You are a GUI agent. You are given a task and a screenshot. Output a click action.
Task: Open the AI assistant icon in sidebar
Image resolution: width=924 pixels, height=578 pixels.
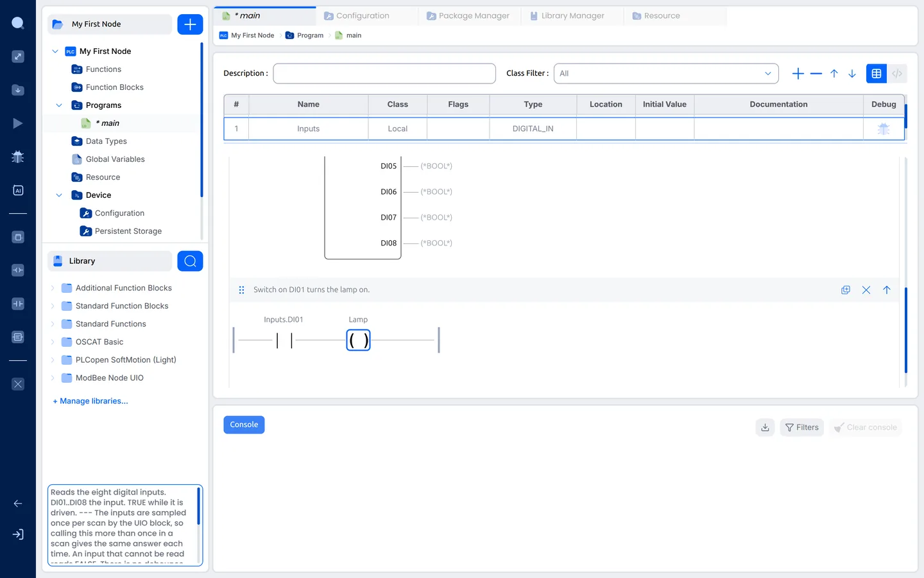pyautogui.click(x=18, y=190)
